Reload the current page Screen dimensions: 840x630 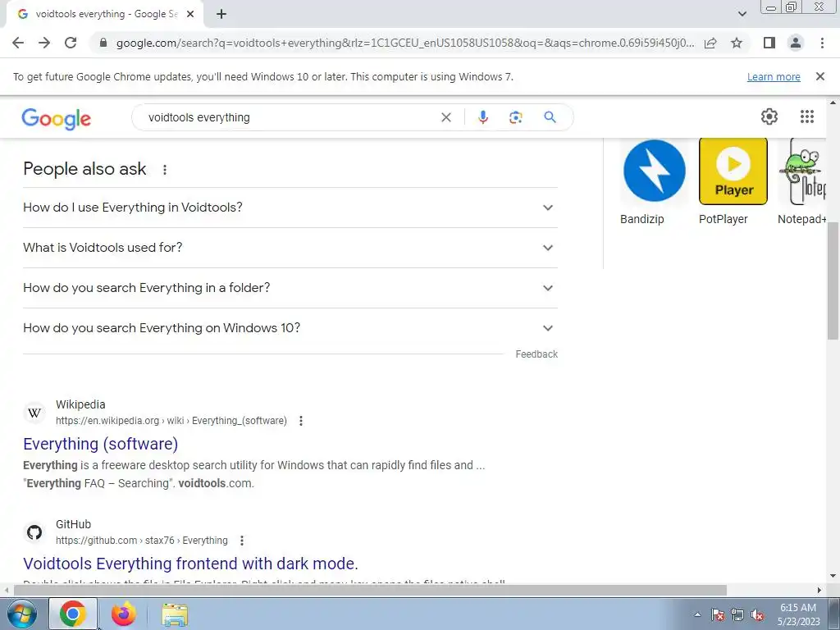[x=71, y=43]
